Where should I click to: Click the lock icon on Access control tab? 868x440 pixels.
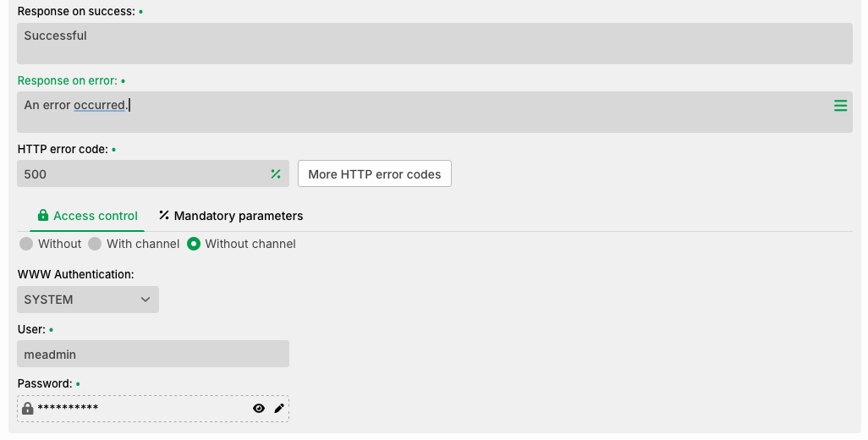(42, 215)
